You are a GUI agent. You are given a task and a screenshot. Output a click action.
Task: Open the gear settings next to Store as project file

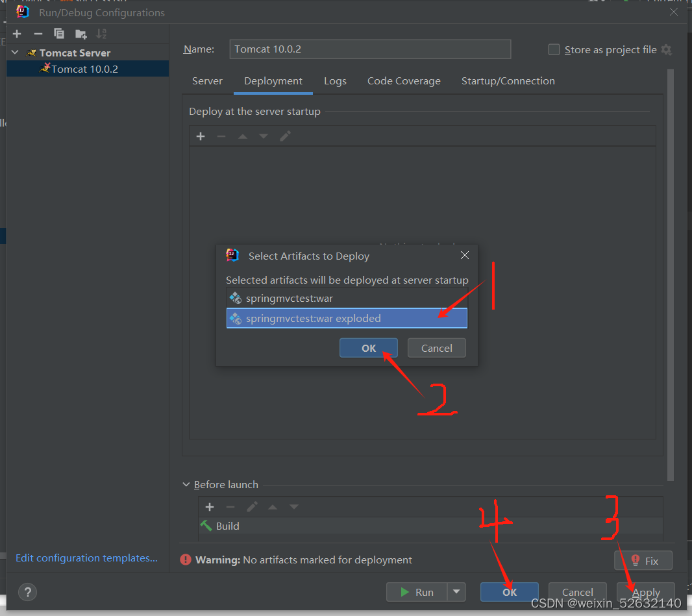coord(667,50)
